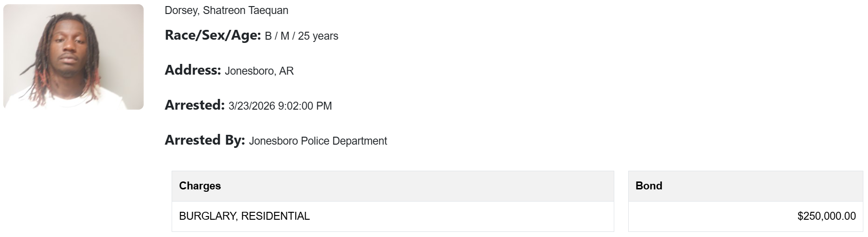
Task: Select the "B / M" race and sex value
Action: coord(277,36)
